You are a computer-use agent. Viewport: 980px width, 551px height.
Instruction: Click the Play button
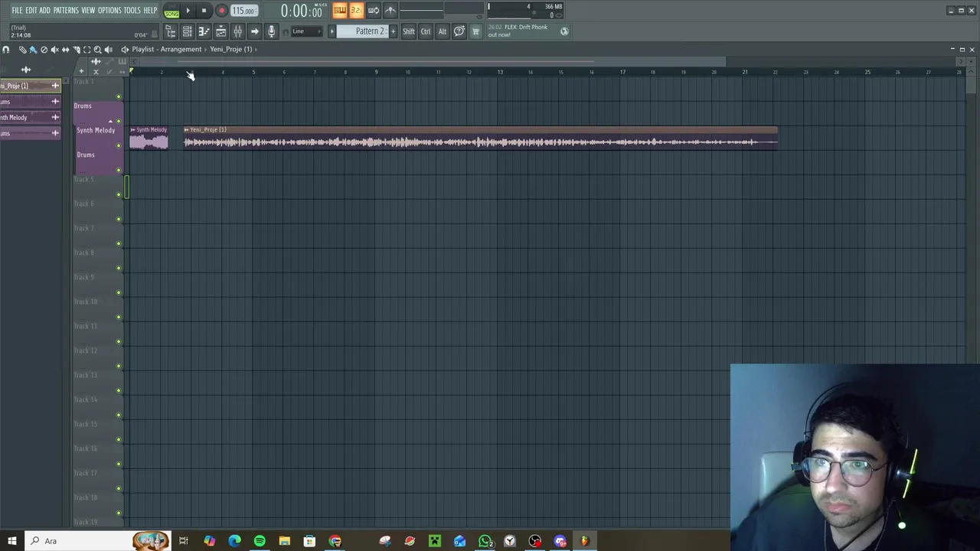click(x=188, y=10)
